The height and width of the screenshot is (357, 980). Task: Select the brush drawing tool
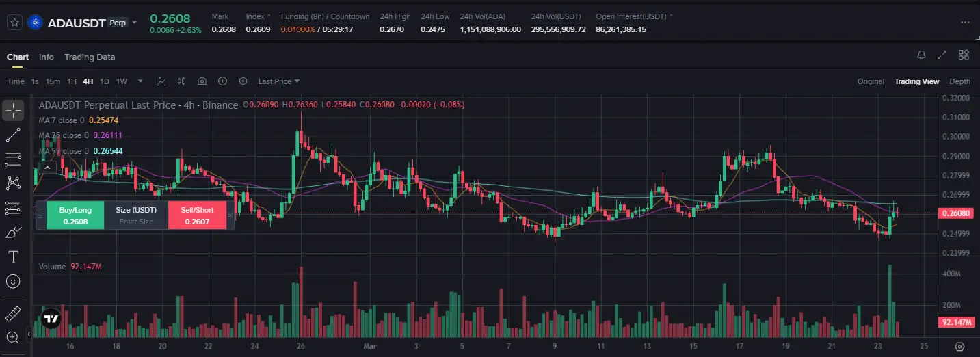pos(13,233)
